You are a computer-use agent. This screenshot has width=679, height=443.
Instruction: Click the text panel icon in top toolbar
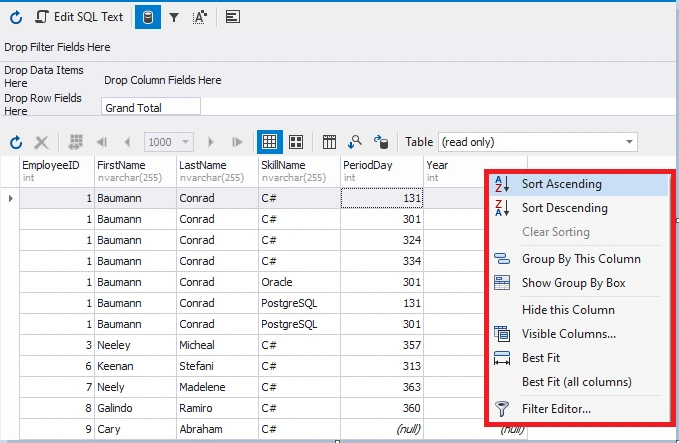coord(233,17)
